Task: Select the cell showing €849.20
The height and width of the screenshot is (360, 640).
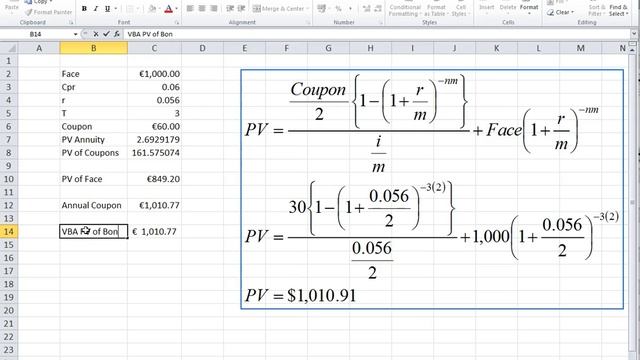Action: tap(154, 179)
